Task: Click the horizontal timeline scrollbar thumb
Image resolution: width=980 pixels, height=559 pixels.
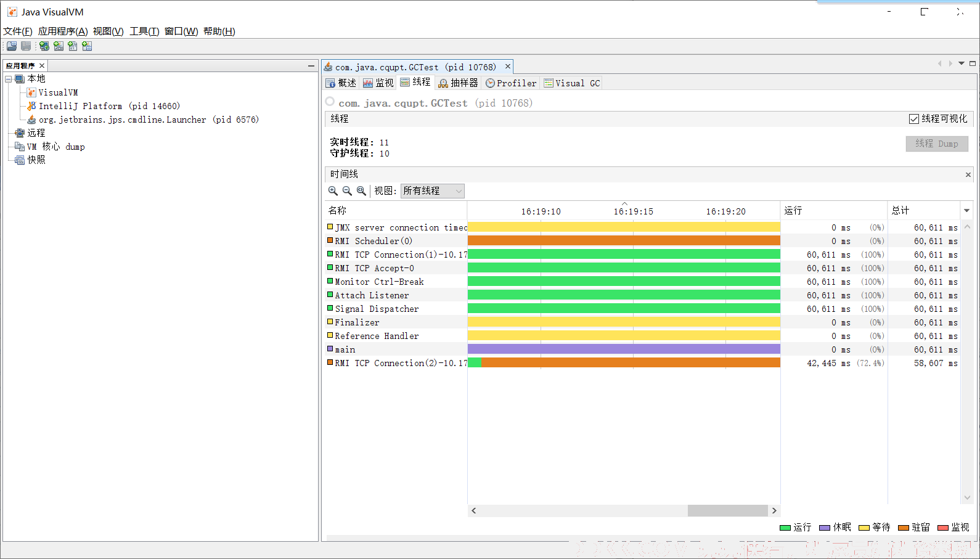Action: (x=727, y=511)
